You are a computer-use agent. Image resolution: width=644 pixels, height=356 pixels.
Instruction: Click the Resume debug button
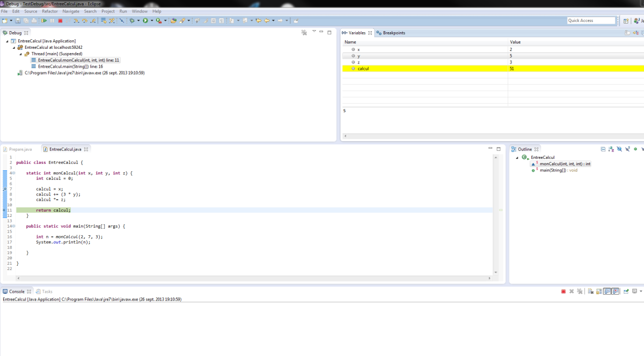(45, 20)
